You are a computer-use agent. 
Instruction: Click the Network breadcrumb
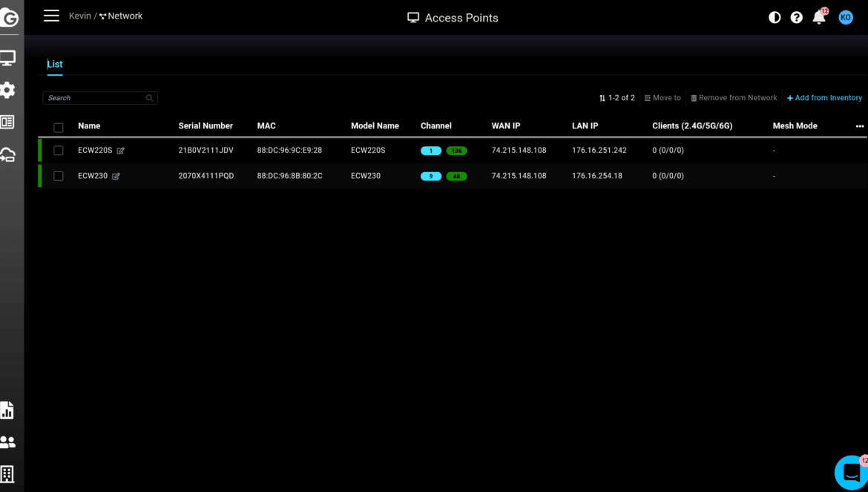click(x=121, y=16)
